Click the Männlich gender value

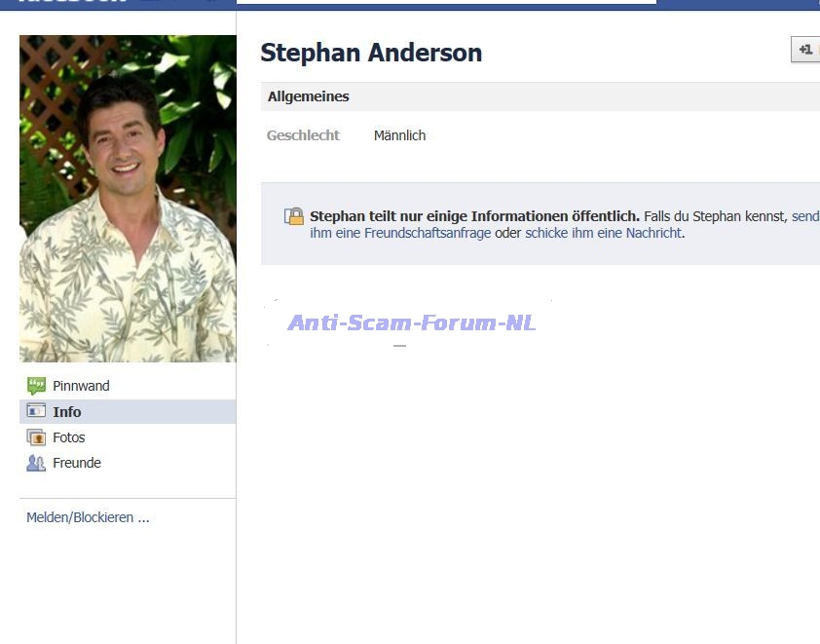(x=399, y=135)
